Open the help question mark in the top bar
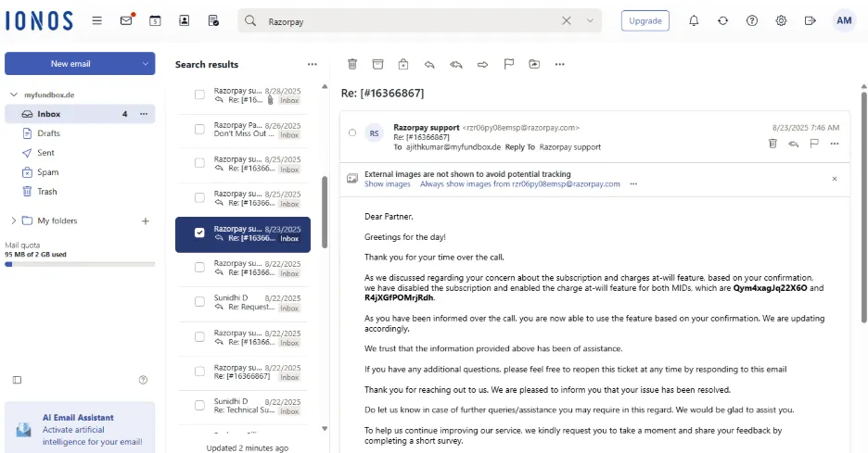Viewport: 868px width, 453px height. [x=752, y=21]
